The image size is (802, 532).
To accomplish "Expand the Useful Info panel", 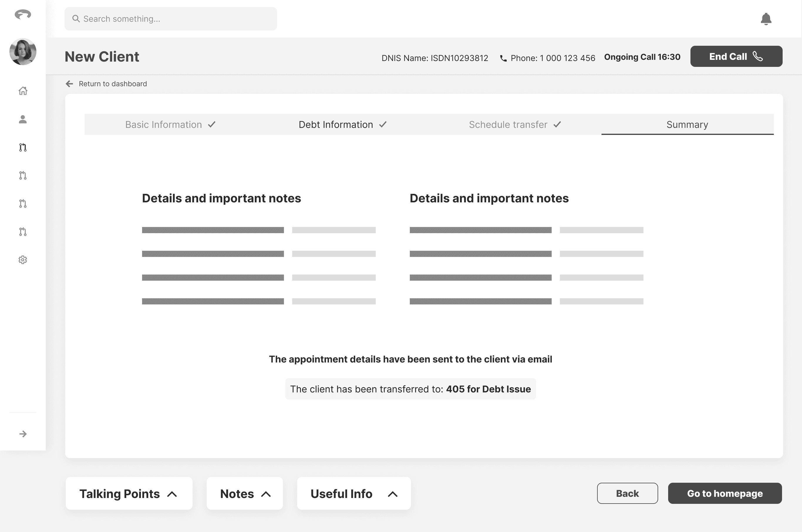I will pos(353,493).
